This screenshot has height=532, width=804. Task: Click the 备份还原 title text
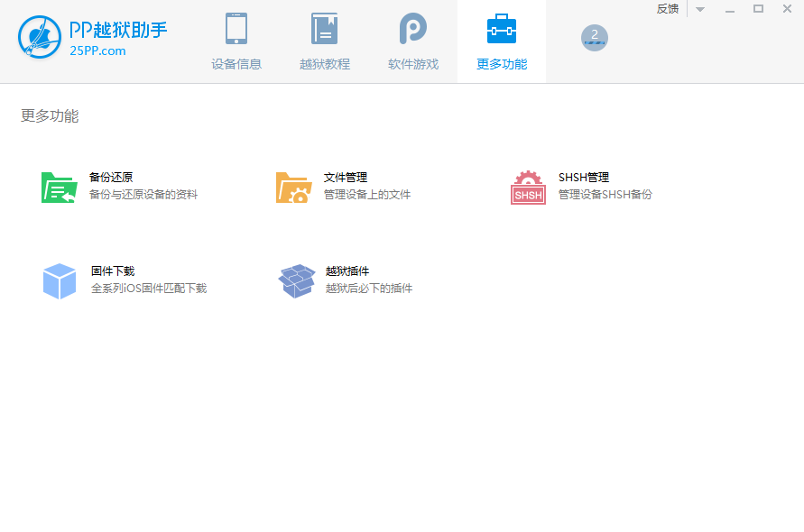(x=111, y=178)
